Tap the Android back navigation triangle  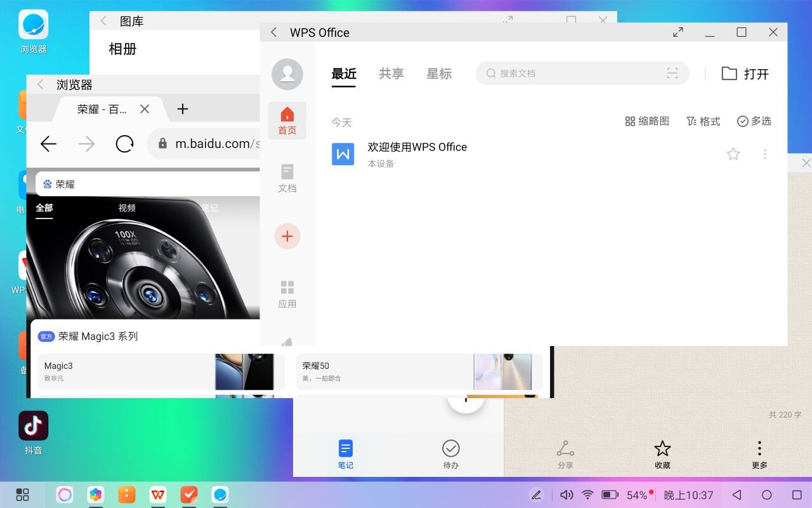[737, 495]
